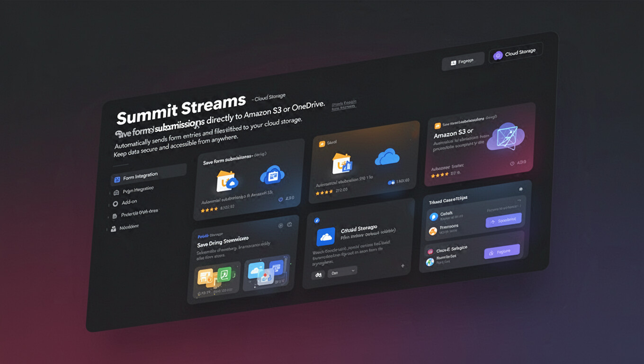Toggle the blue switch in the middle top card

coord(391,182)
